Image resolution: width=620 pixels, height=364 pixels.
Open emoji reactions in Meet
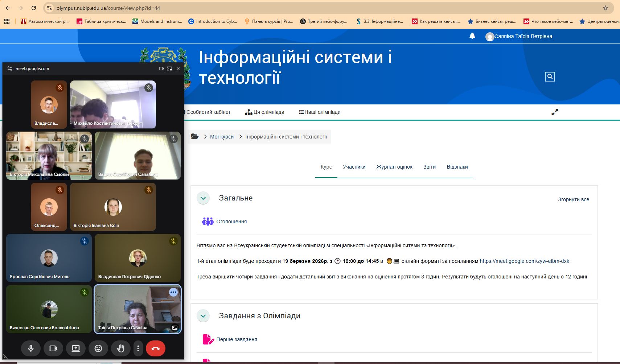98,348
